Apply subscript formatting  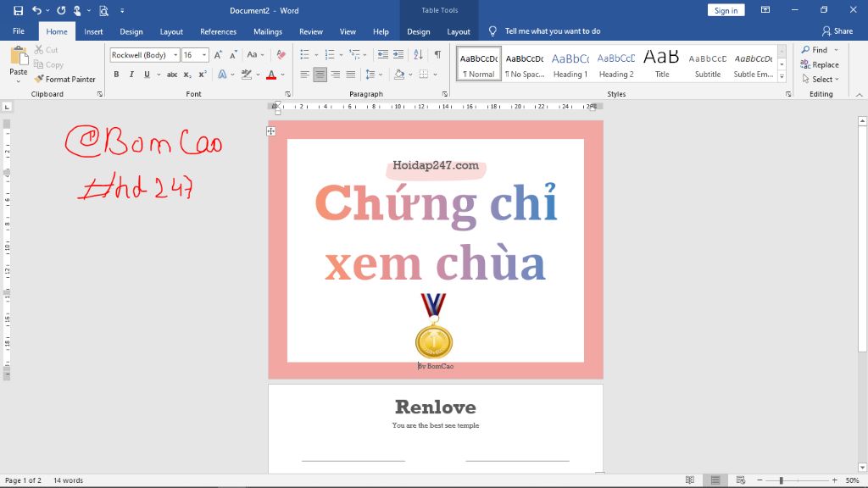(x=187, y=75)
